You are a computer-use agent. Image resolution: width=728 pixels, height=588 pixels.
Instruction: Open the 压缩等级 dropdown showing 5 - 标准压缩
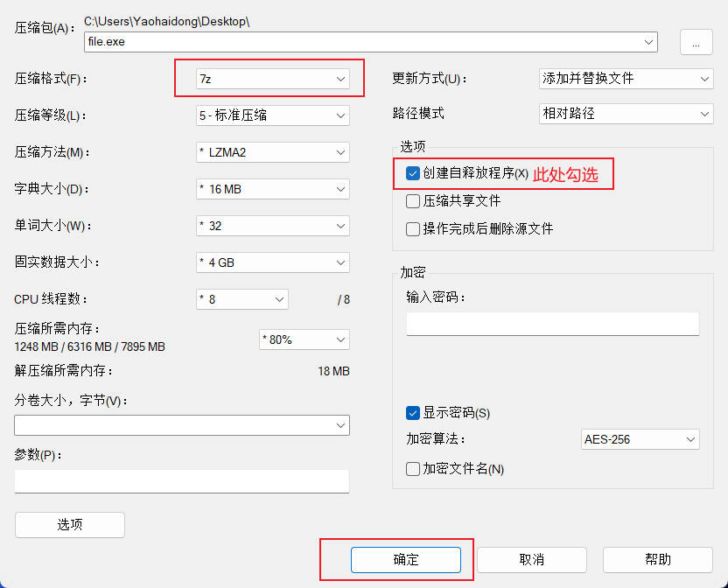(272, 115)
